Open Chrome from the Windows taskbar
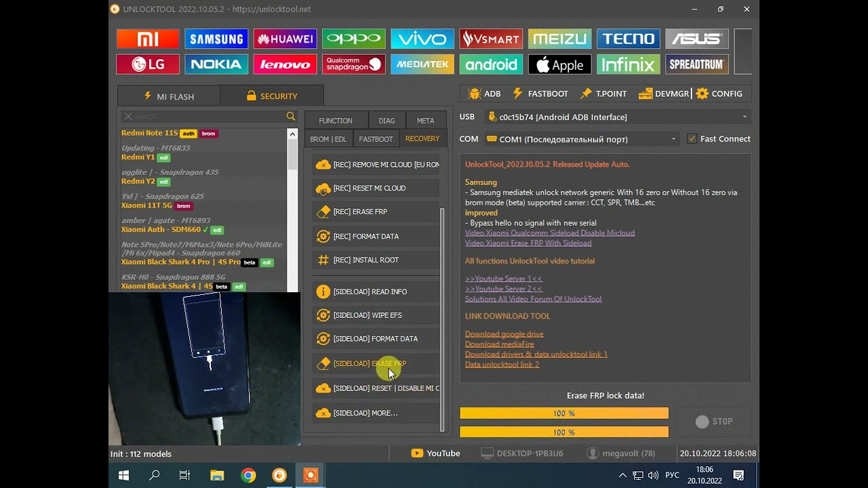The image size is (868, 488). (x=248, y=475)
